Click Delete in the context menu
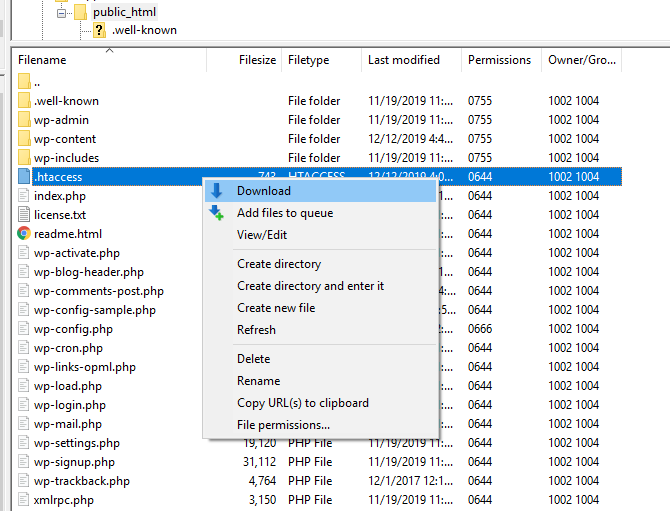Viewport: 670px width, 511px height. [x=253, y=359]
